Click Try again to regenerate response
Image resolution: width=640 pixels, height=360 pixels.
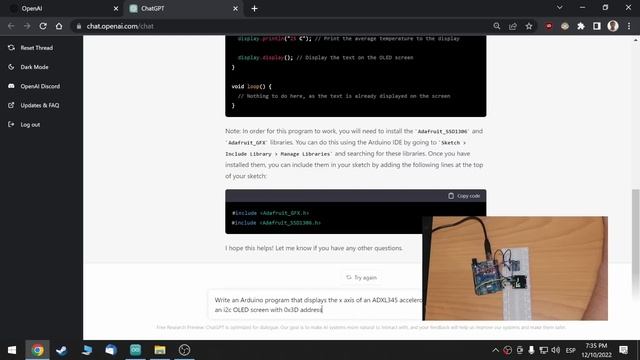pos(361,278)
